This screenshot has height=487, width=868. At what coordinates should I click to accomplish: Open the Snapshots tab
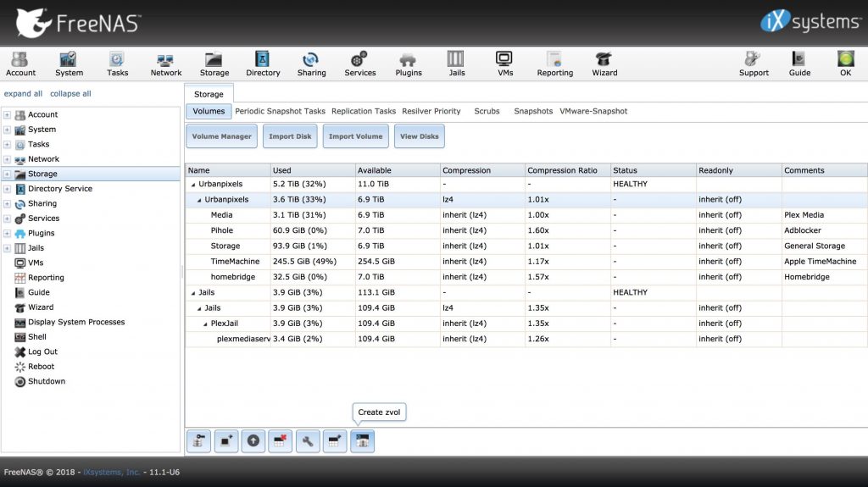coord(533,111)
